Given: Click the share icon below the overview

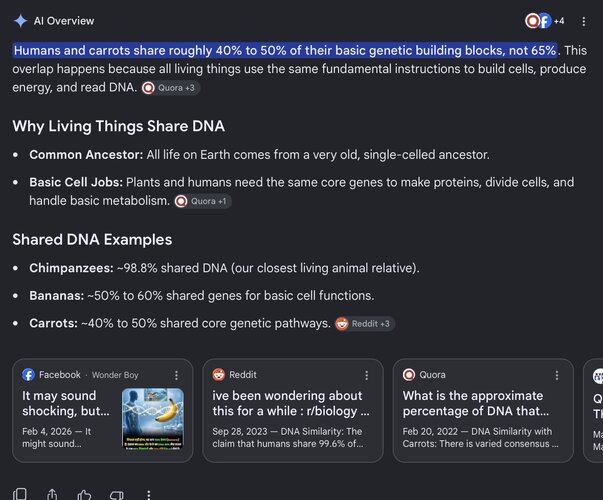Looking at the screenshot, I should [x=52, y=494].
